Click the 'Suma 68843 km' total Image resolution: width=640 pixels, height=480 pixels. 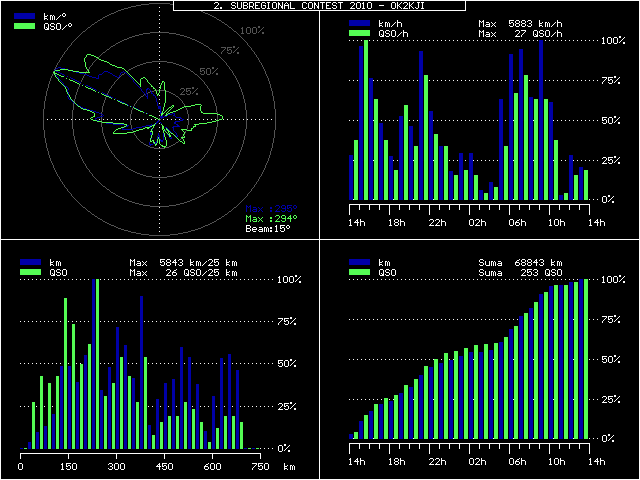pos(520,262)
